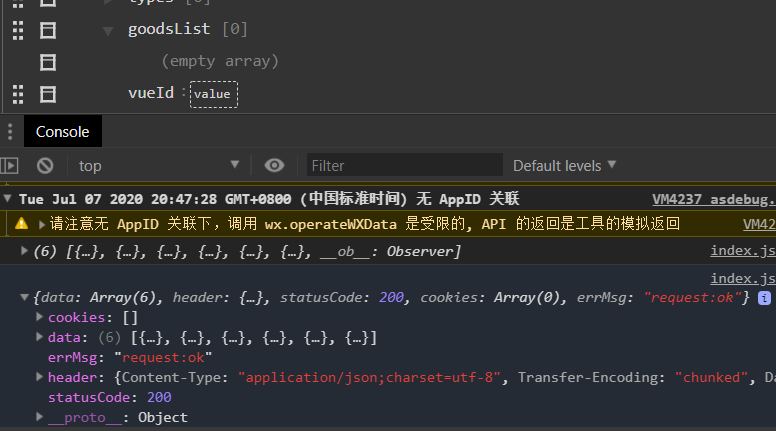Viewport: 776px width, 431px height.
Task: Collapse the response object with statusCode
Action: [x=24, y=297]
